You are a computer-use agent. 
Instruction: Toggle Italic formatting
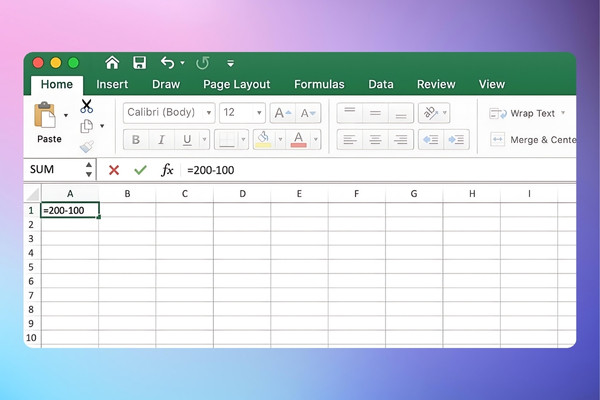coord(161,140)
